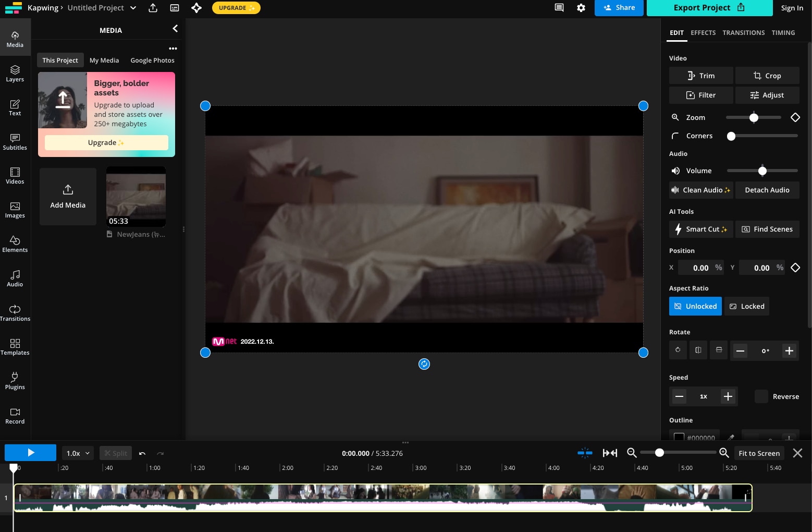Add a Zoom keyframe with the diamond icon
Image resolution: width=812 pixels, height=532 pixels.
[x=795, y=117]
